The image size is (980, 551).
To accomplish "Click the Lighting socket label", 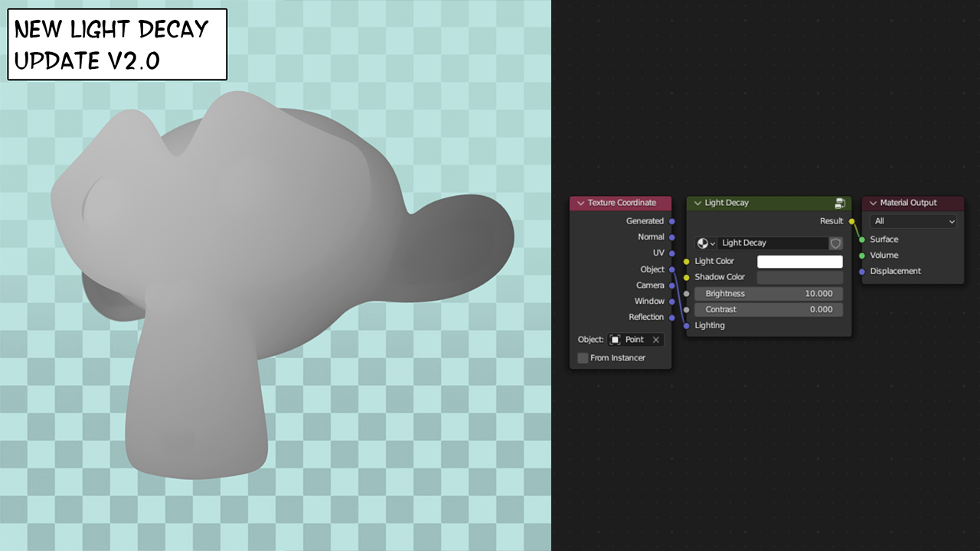I will coord(710,325).
